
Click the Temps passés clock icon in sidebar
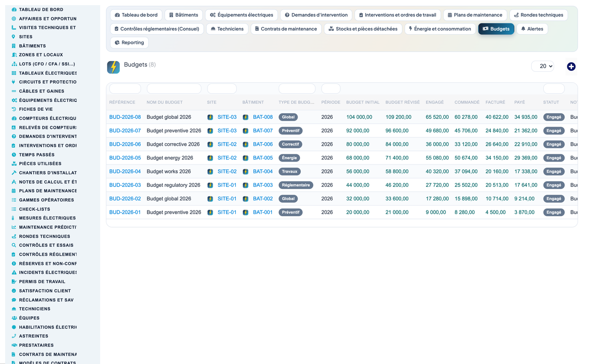point(14,155)
